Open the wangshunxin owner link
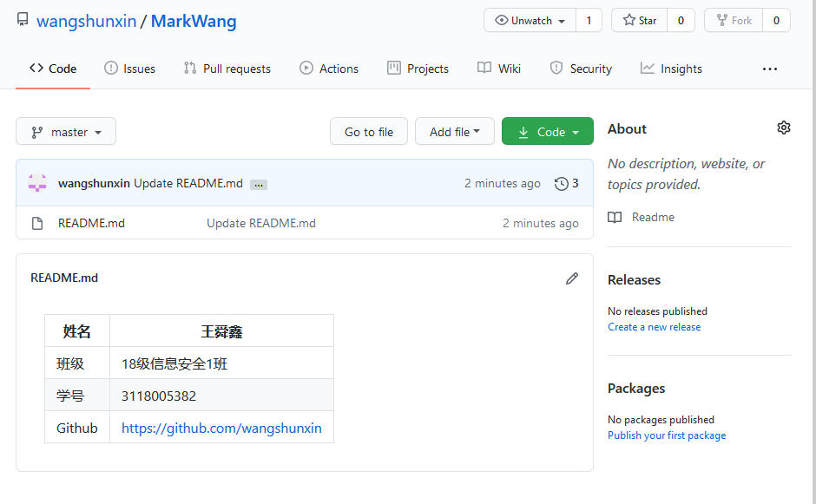Viewport: 816px width, 504px height. (87, 22)
